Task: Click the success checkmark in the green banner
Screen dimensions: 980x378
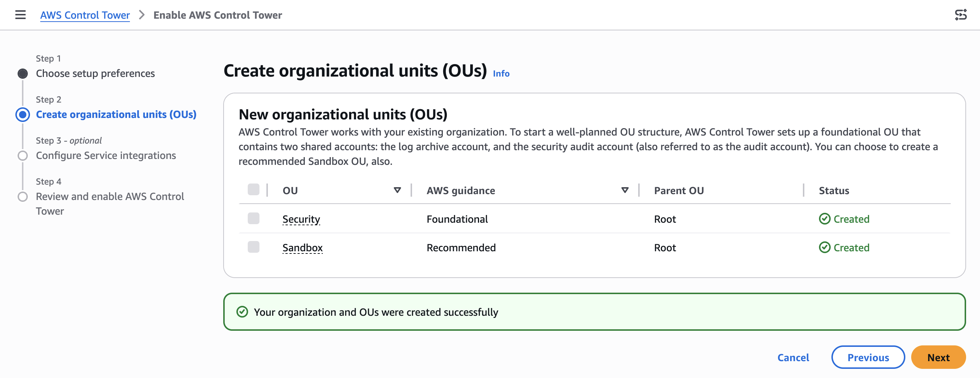Action: coord(242,312)
